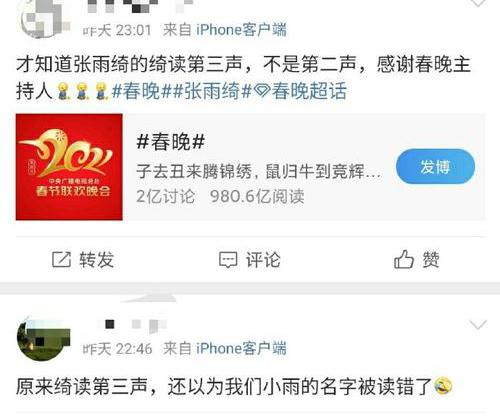
Task: Tap first post's iPhone客户端 source link
Action: click(241, 30)
